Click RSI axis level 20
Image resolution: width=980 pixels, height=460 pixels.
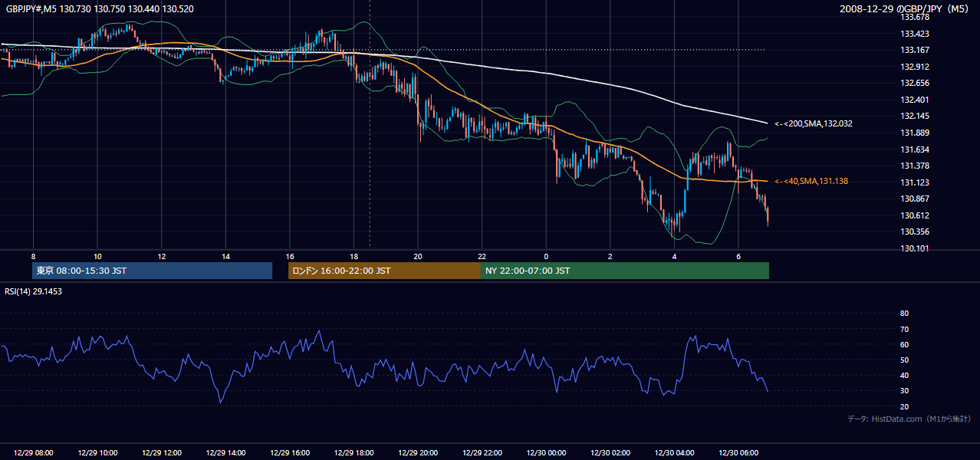pos(904,406)
